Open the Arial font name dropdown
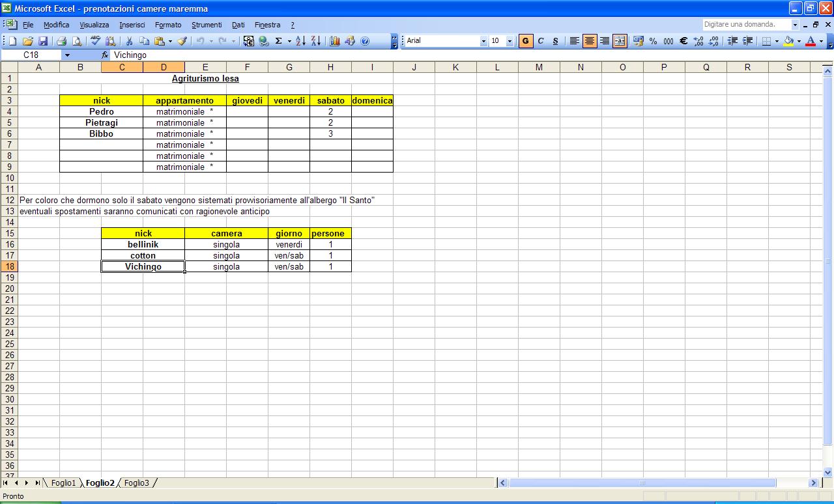This screenshot has height=504, width=834. click(x=483, y=41)
